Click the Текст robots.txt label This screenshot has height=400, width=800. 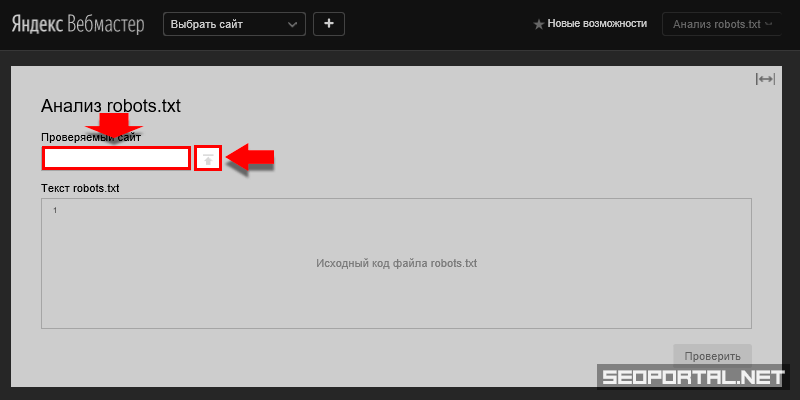(x=80, y=188)
